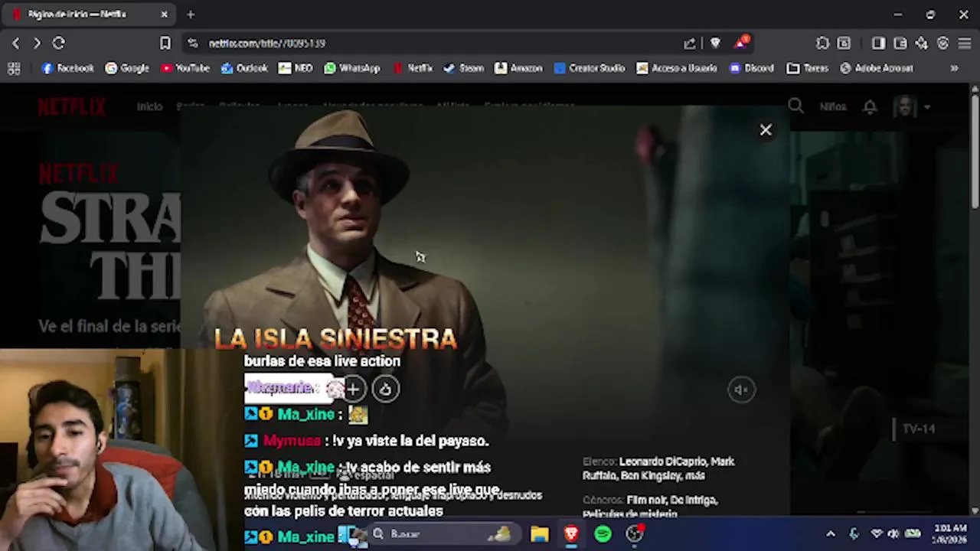
Task: Open the Brave Wallet icon
Action: click(900, 44)
